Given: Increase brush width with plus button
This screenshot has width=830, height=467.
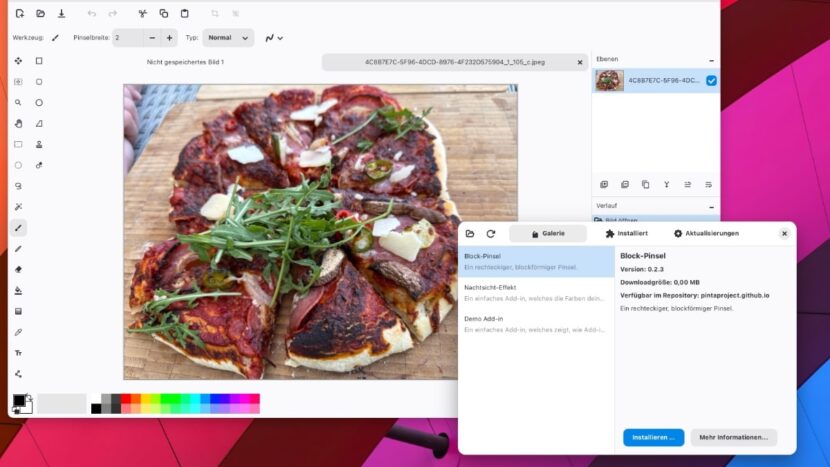Looking at the screenshot, I should (169, 38).
